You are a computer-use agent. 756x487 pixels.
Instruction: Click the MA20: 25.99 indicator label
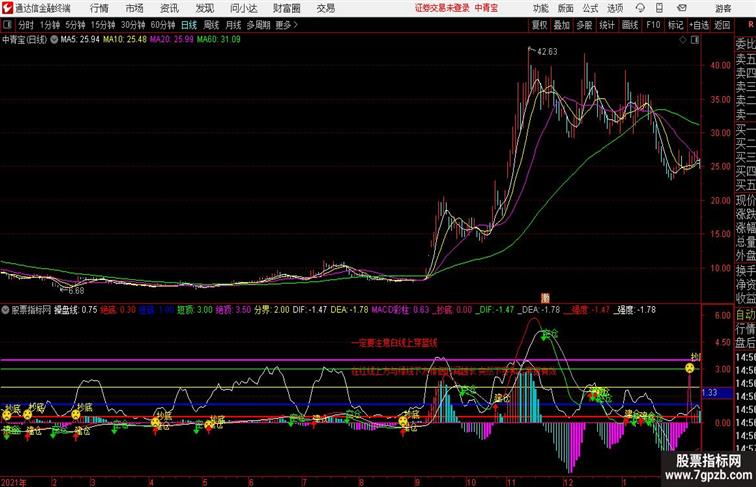point(172,40)
